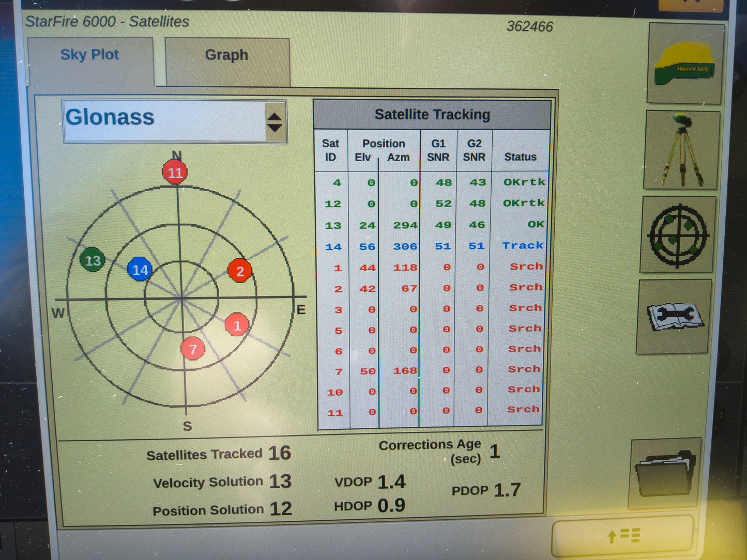
Task: Click the Status column header
Action: tap(520, 157)
